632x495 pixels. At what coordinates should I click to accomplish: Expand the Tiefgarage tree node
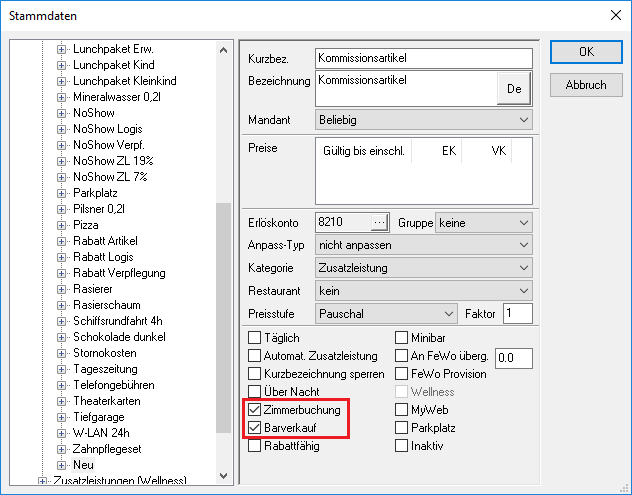coord(61,417)
